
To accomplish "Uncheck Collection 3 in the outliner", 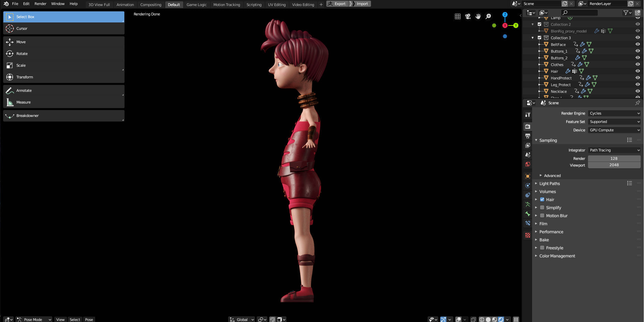I will [539, 38].
